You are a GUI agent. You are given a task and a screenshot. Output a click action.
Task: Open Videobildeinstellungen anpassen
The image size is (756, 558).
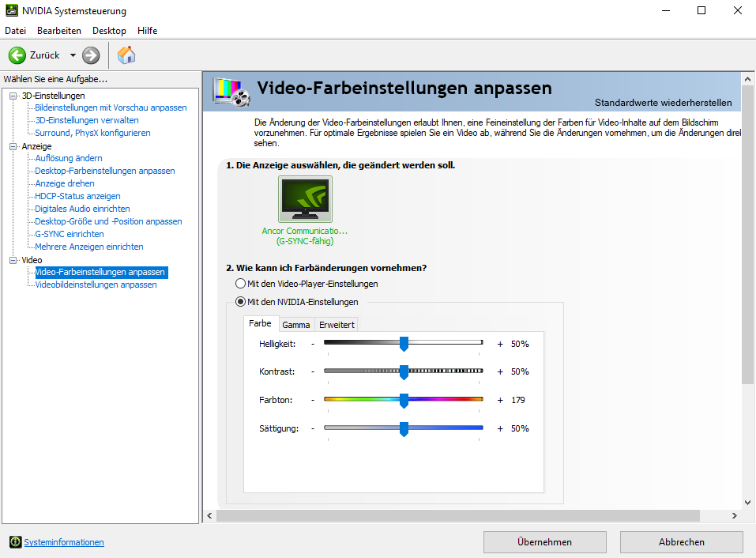point(96,285)
